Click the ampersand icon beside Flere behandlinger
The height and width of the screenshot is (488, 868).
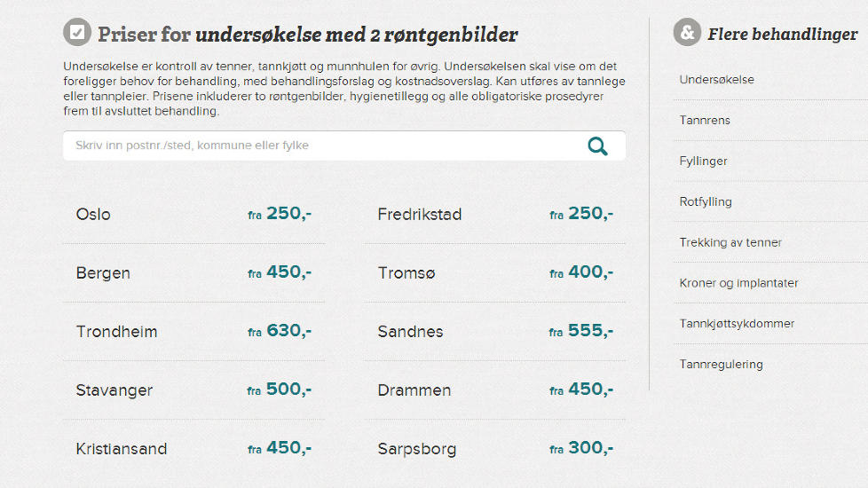pos(687,32)
